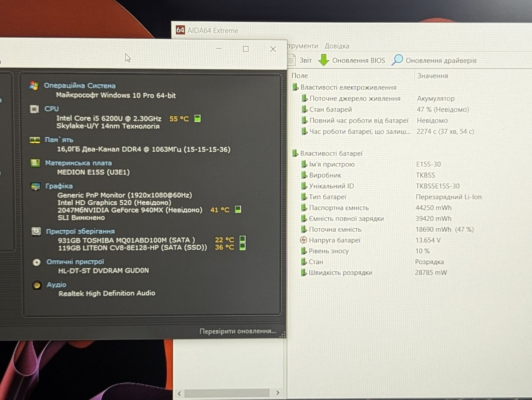532x400 pixels.
Task: Click the battery icon beside Швидкість розрядки
Action: click(x=304, y=272)
